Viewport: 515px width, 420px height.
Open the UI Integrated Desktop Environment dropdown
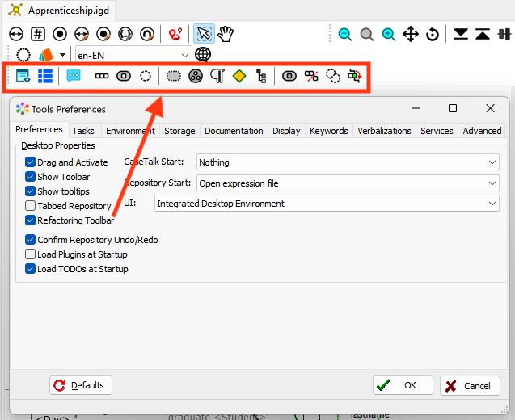pos(326,204)
